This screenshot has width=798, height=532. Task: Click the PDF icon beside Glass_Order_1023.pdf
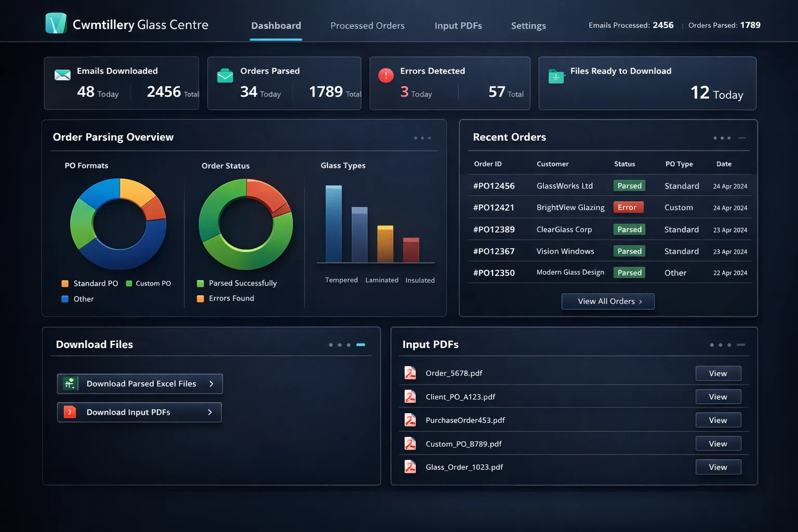410,467
